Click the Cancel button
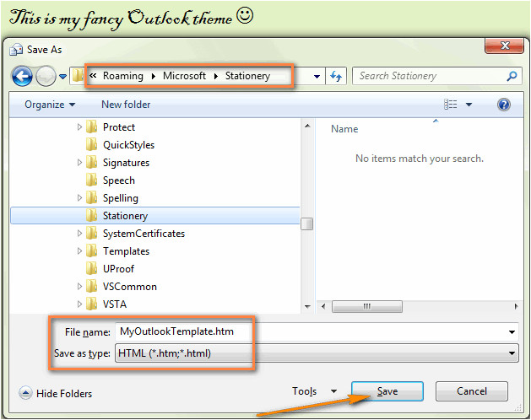The width and height of the screenshot is (531, 420). coord(471,391)
